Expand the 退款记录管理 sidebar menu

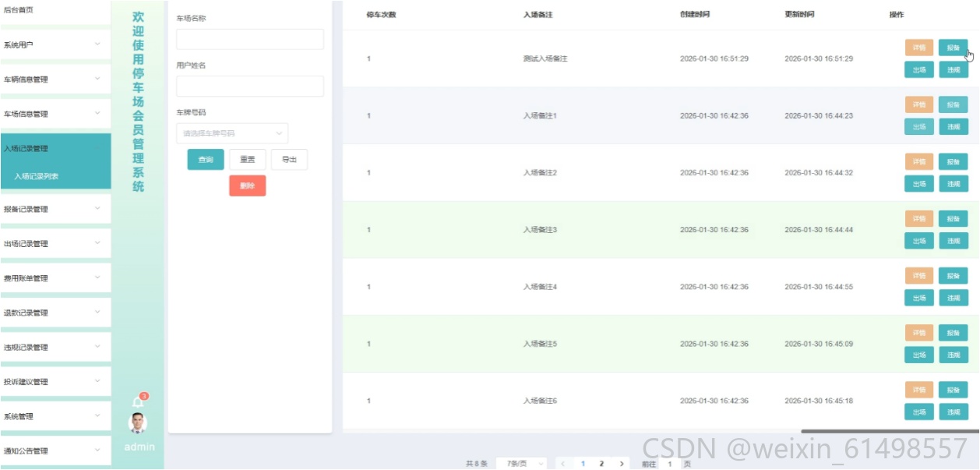pos(55,313)
